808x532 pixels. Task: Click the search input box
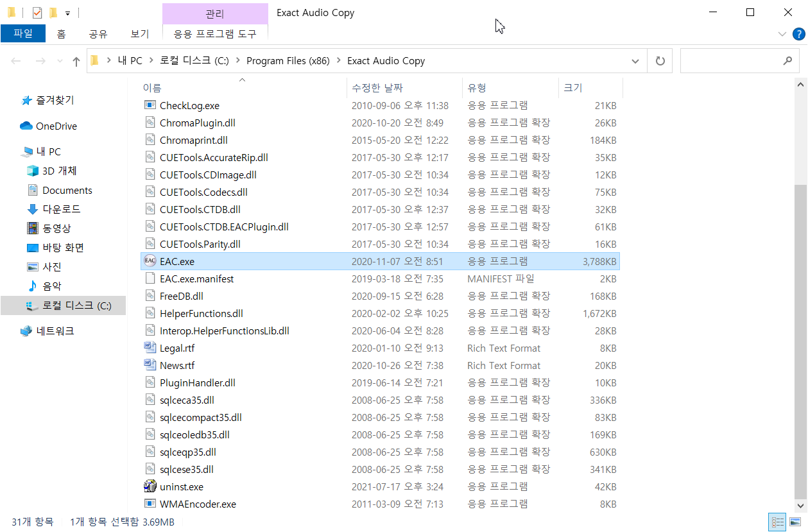tap(739, 61)
